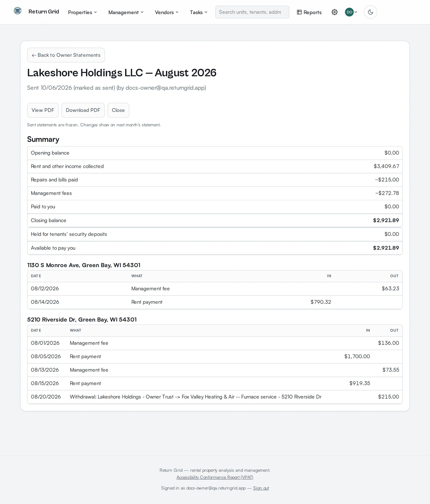Viewport: 430px width, 504px height.
Task: Open the Tasks dropdown
Action: click(198, 12)
